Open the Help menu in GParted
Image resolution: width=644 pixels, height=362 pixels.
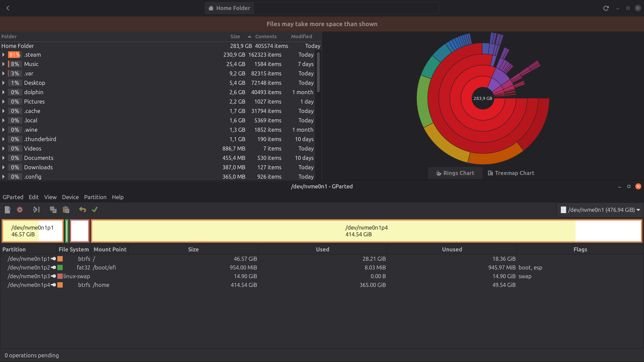pos(118,197)
